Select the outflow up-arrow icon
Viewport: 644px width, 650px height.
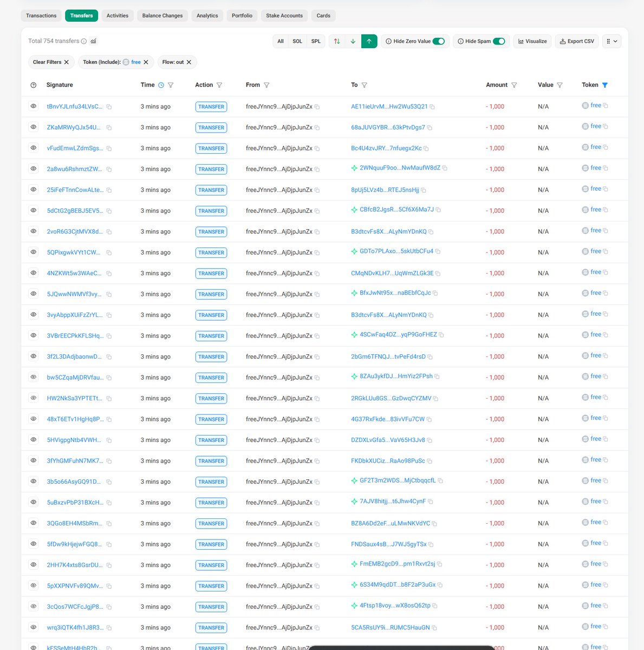[x=369, y=41]
